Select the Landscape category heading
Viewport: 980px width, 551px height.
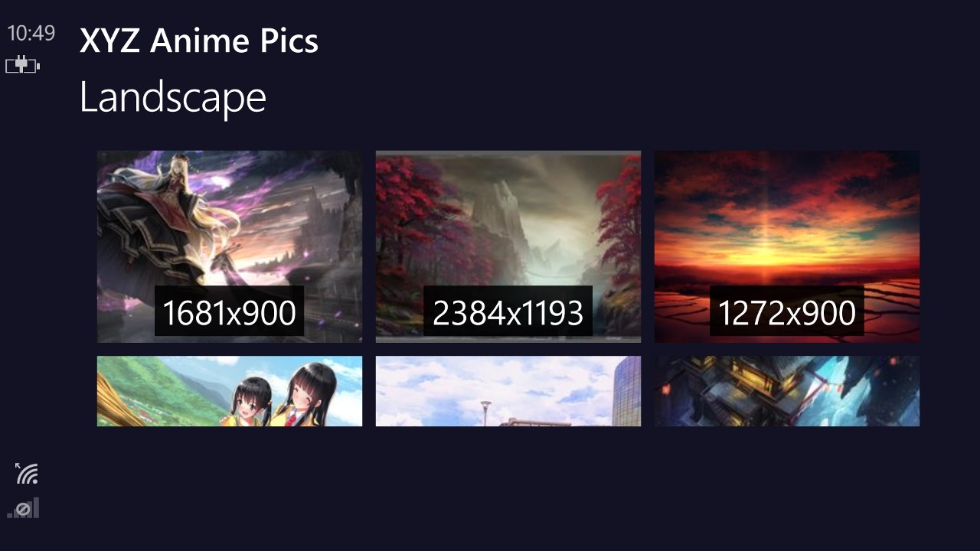(x=173, y=97)
